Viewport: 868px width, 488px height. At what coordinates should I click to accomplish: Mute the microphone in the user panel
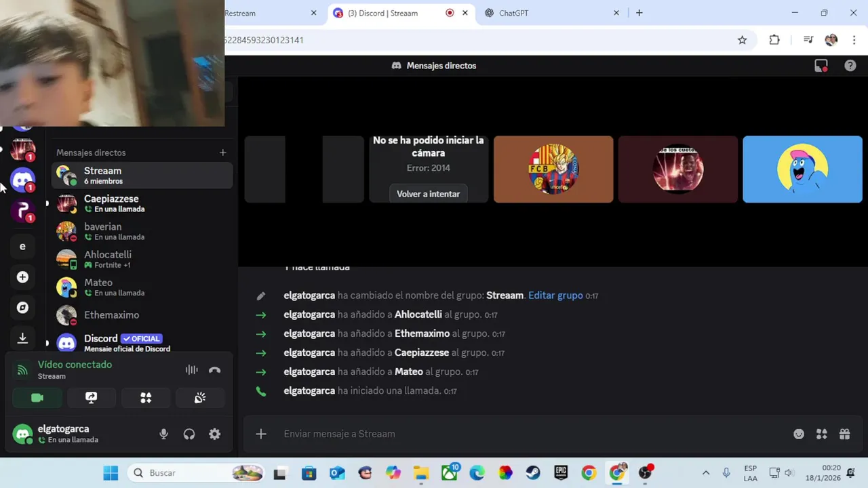pos(163,434)
